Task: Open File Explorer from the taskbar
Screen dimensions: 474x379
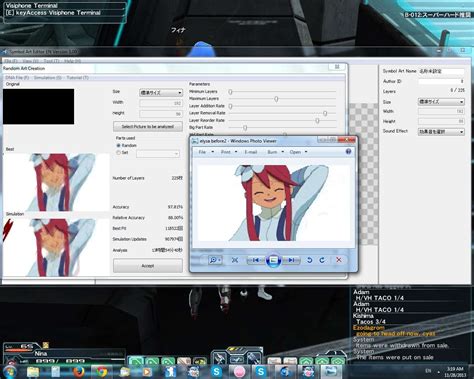Action: (33, 372)
